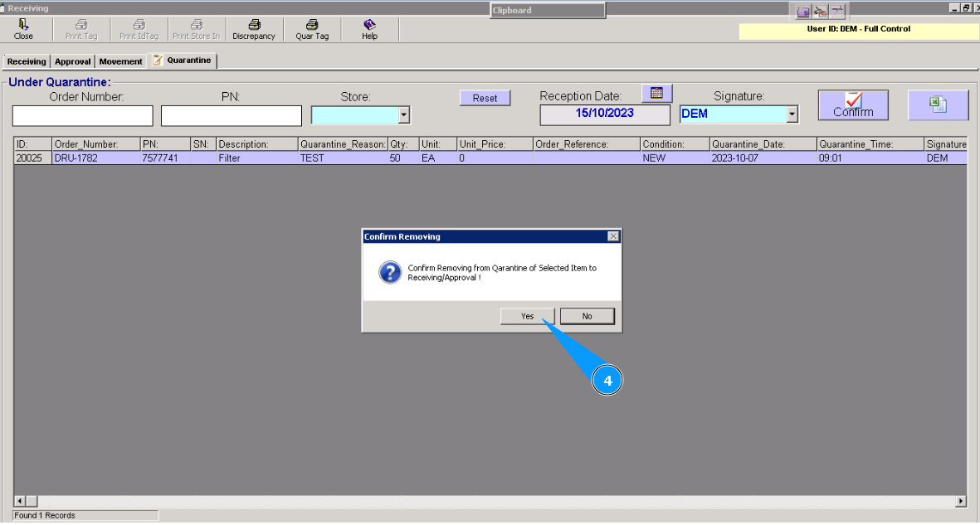This screenshot has height=525, width=980.
Task: Click inside the Order Number field
Action: pyautogui.click(x=81, y=115)
